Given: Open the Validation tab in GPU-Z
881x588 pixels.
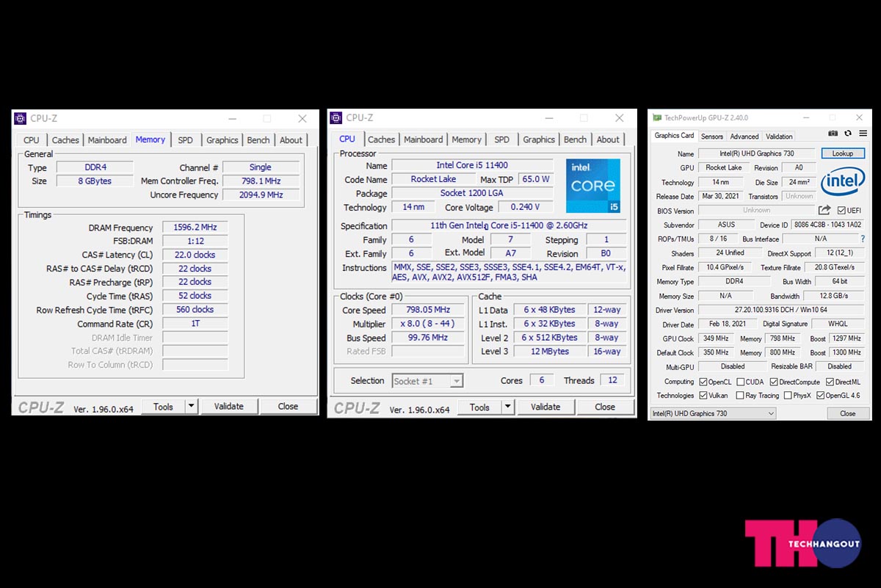Looking at the screenshot, I should click(x=779, y=137).
